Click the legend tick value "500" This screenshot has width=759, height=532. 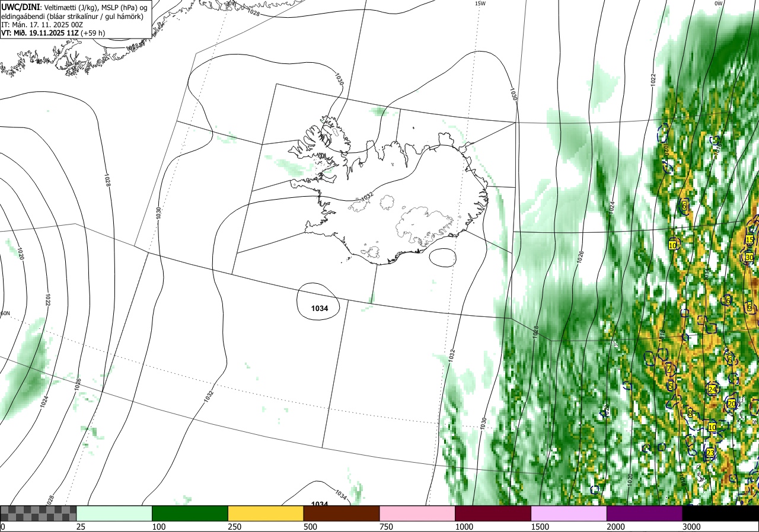pyautogui.click(x=311, y=527)
